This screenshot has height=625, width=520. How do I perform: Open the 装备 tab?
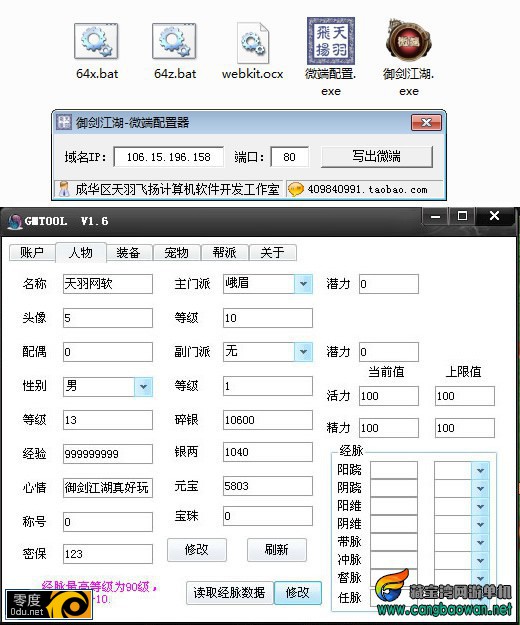coord(128,252)
